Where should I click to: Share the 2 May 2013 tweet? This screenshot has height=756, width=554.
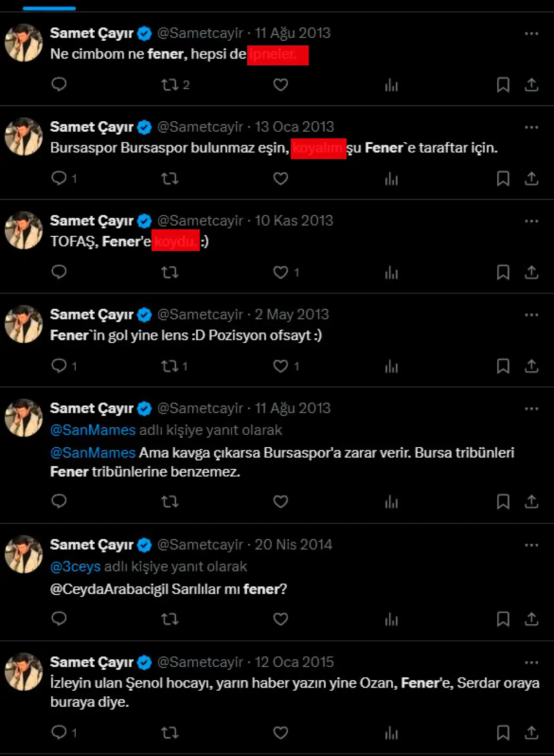(x=531, y=366)
